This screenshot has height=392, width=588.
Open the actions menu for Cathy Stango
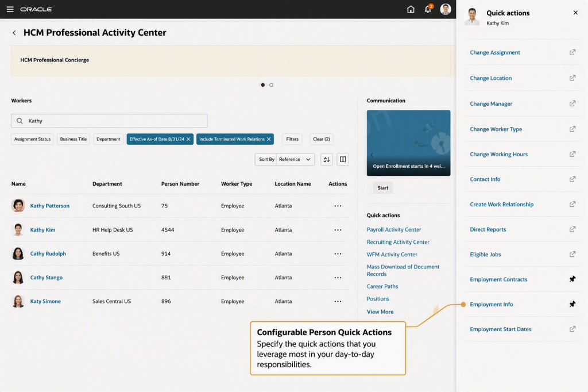pyautogui.click(x=338, y=278)
